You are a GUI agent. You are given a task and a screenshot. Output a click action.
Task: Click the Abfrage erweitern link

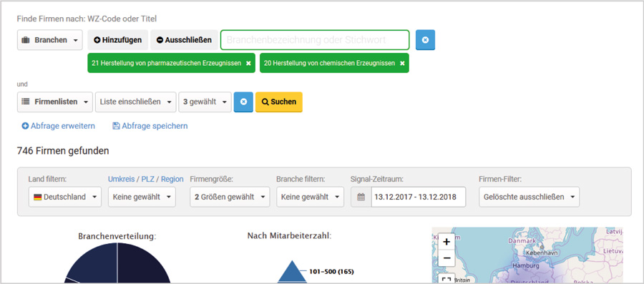pyautogui.click(x=59, y=126)
